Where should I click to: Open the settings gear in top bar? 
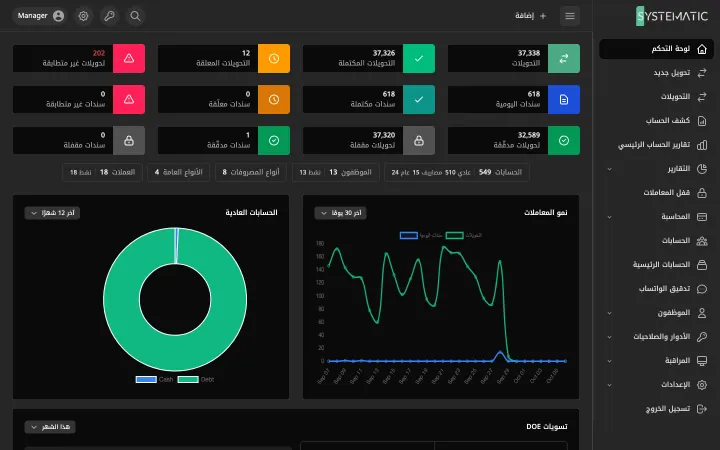(83, 16)
